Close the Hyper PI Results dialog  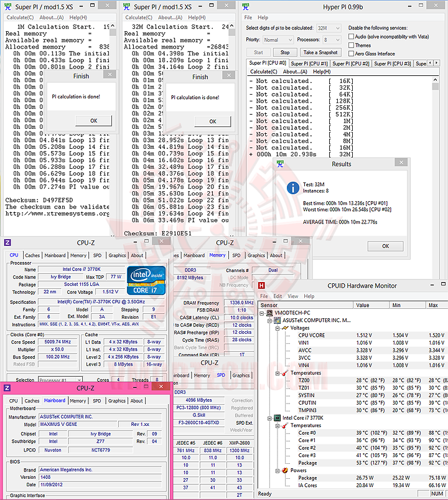401,163
